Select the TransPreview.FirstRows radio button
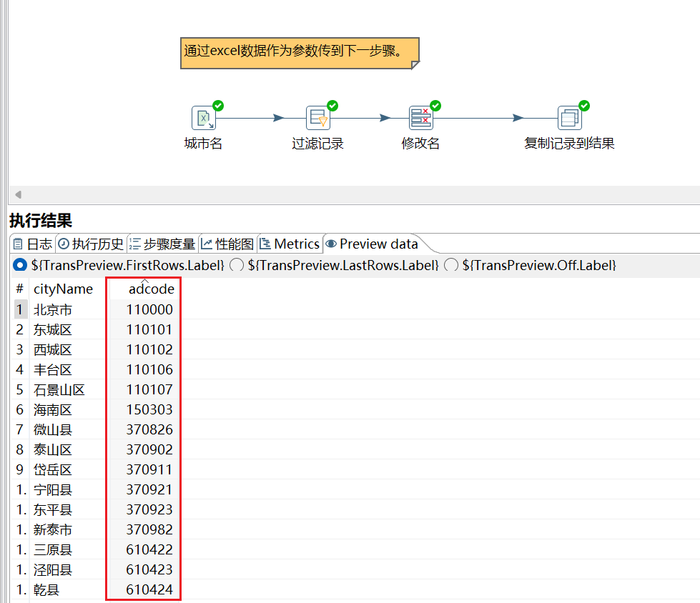This screenshot has height=603, width=700. coord(20,265)
